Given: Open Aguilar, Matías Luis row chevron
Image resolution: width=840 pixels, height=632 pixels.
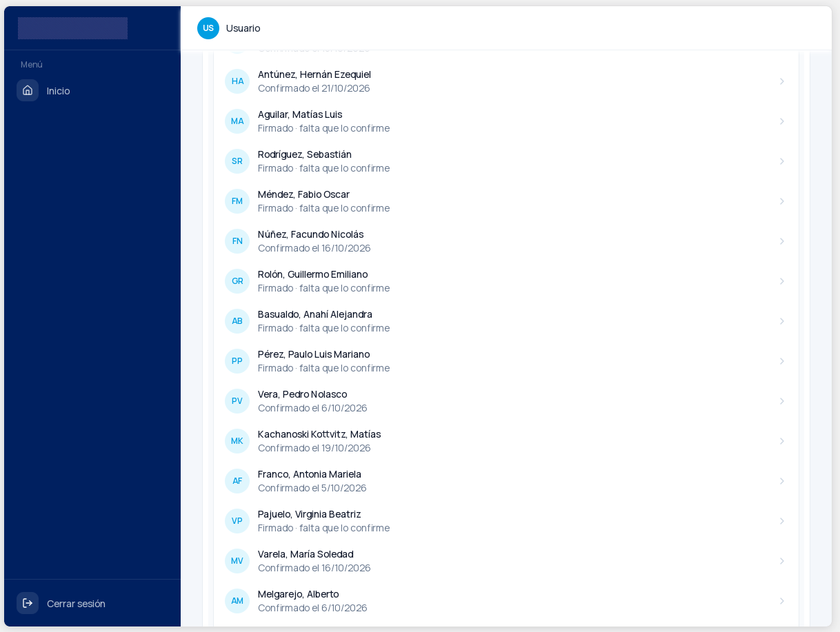Looking at the screenshot, I should (x=782, y=121).
